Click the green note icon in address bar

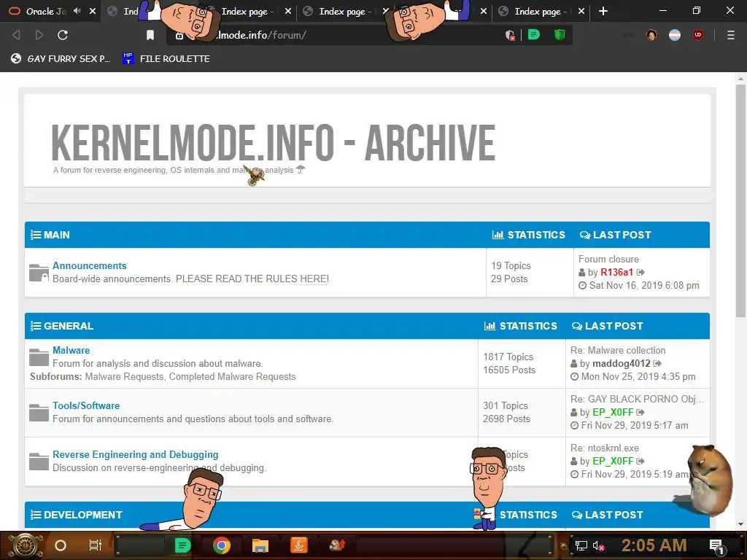tap(533, 34)
